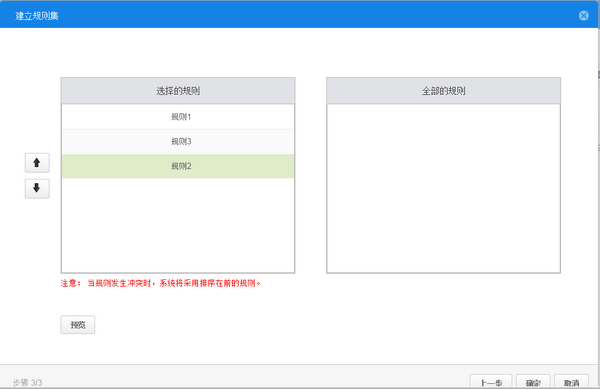Select 规则3 in the selected rules list
Viewport: 600px width, 389px height.
[x=178, y=142]
